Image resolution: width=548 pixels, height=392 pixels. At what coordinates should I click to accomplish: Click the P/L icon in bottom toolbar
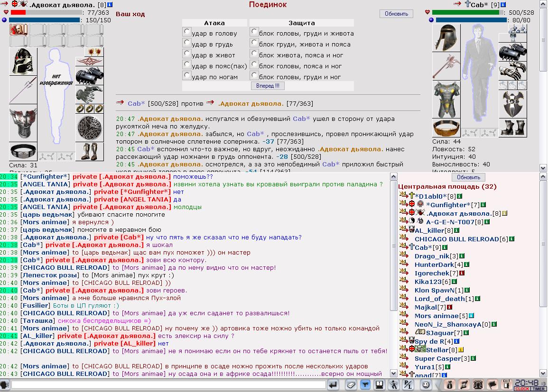click(408, 385)
